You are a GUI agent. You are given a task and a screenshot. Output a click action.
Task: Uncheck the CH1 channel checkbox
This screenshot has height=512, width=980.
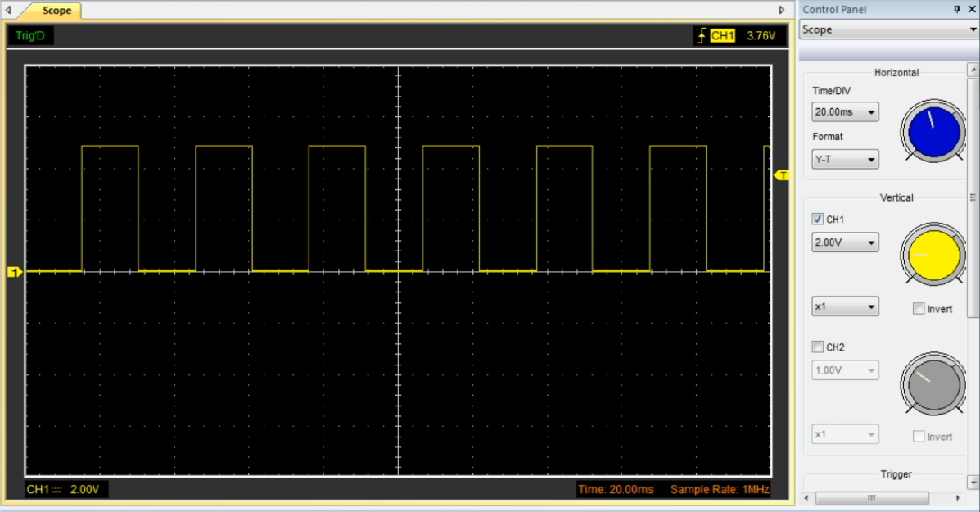[x=817, y=219]
